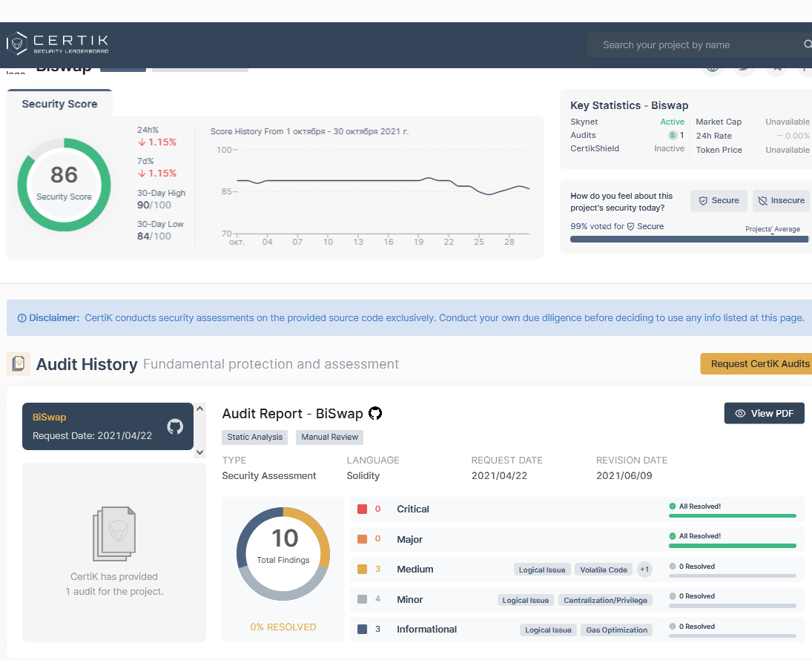The width and height of the screenshot is (812, 660).
Task: Click the stacked audit documents icon
Action: [114, 533]
